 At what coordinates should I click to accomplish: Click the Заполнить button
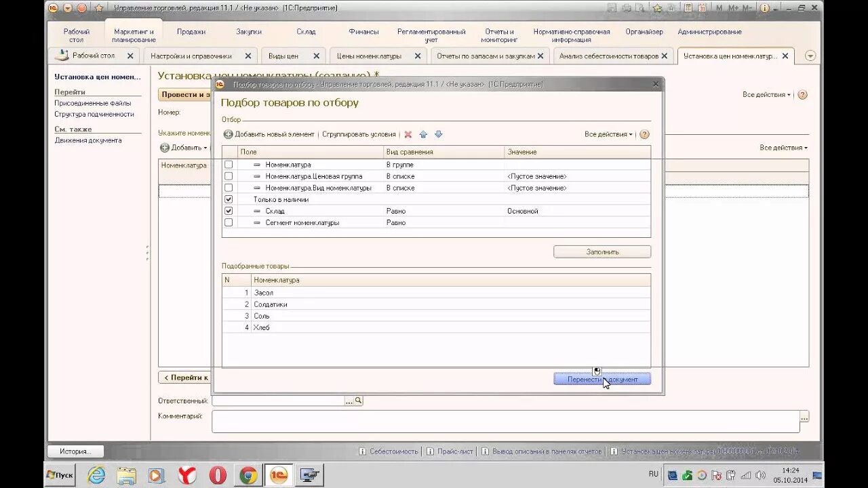[x=602, y=251]
